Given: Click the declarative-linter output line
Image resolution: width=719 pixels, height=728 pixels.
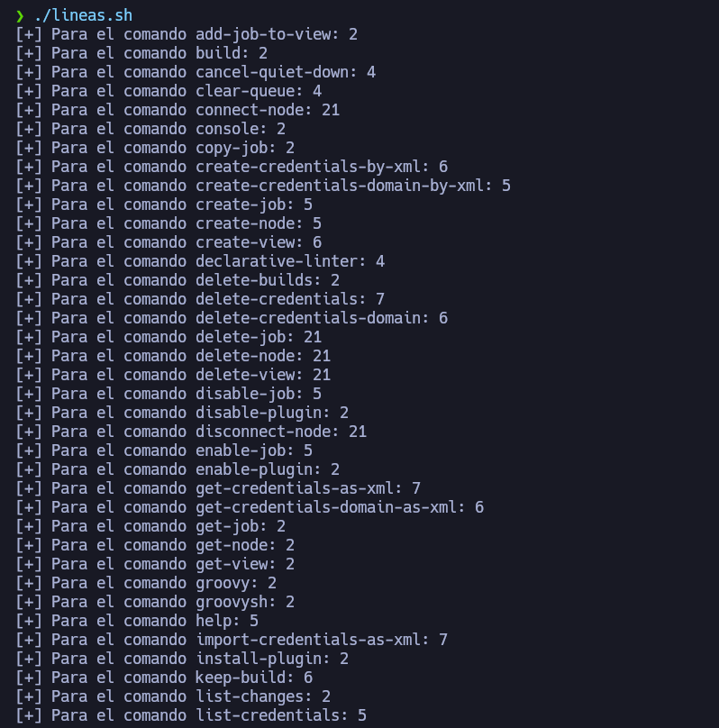Looking at the screenshot, I should click(x=200, y=261).
